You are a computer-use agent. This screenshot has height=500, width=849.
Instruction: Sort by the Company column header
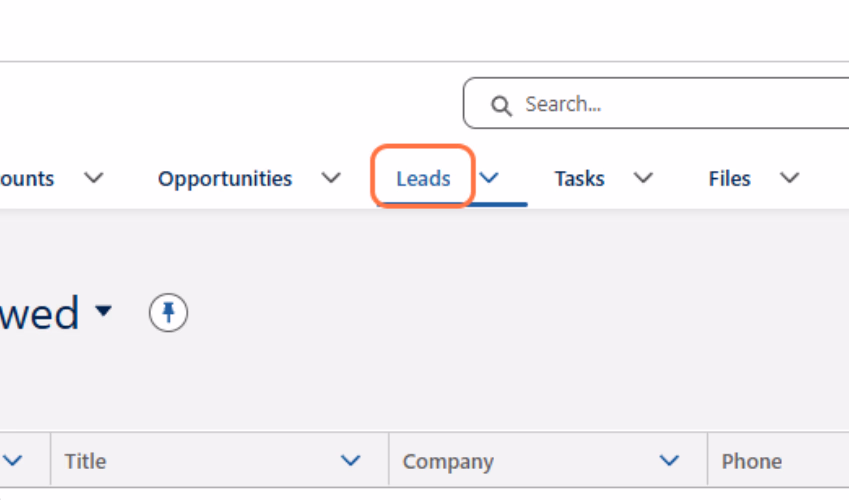pyautogui.click(x=448, y=461)
